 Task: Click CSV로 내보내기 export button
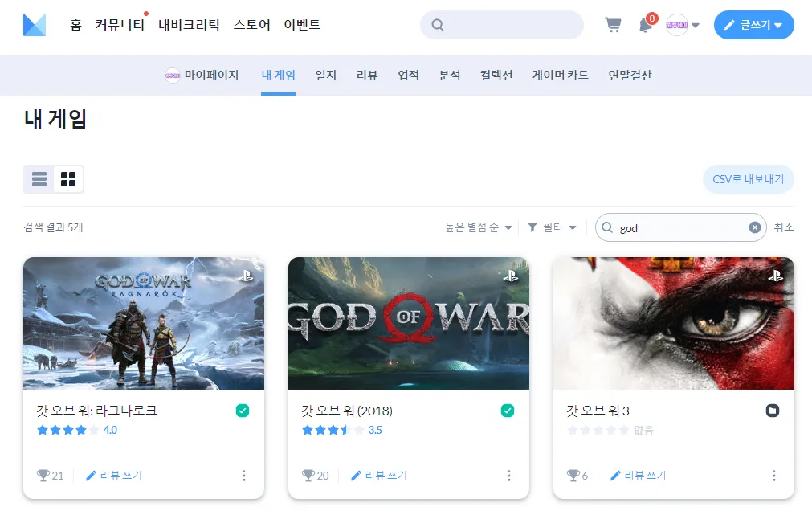click(x=749, y=179)
